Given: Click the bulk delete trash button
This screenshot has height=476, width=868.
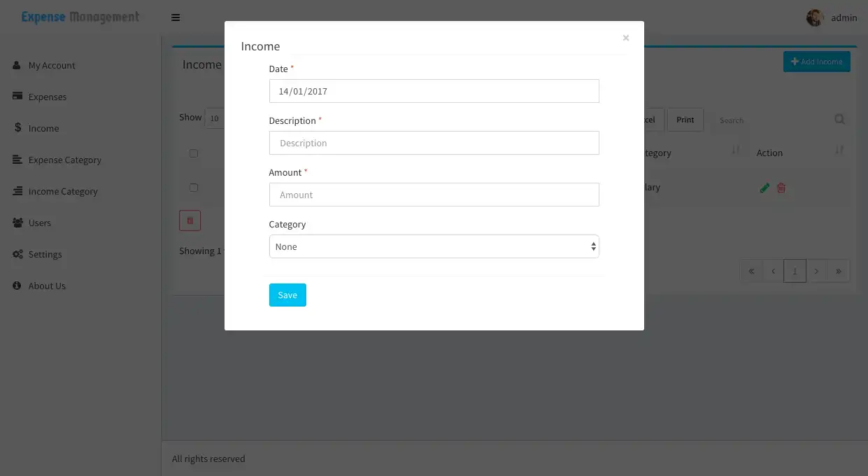Looking at the screenshot, I should pyautogui.click(x=190, y=220).
